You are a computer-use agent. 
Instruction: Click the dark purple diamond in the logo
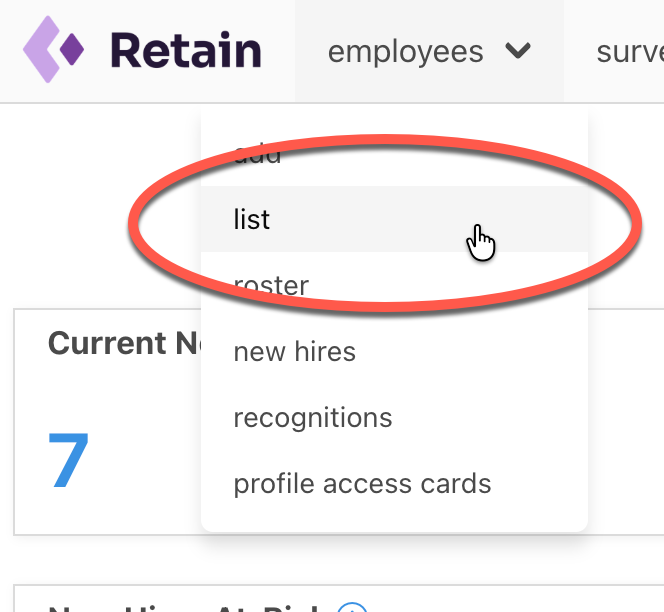click(x=72, y=50)
